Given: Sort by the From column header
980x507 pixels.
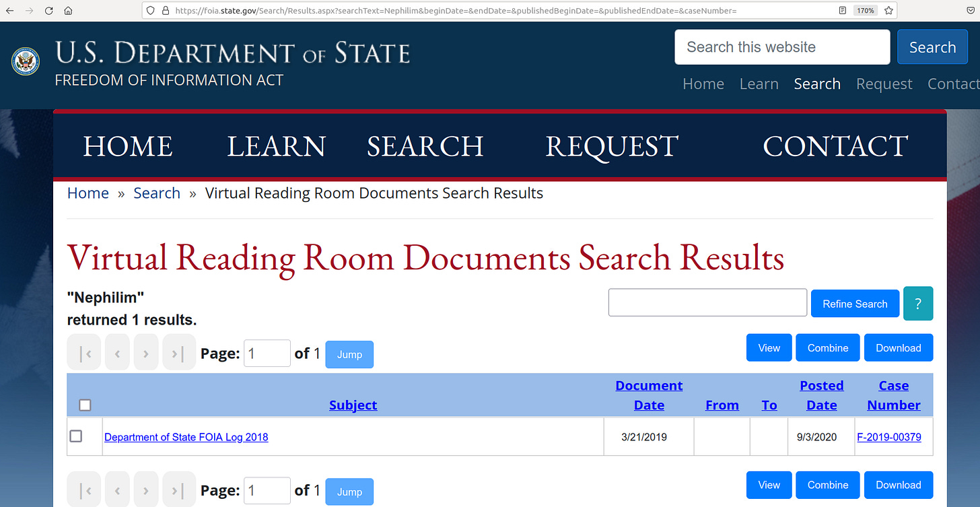Looking at the screenshot, I should [722, 405].
